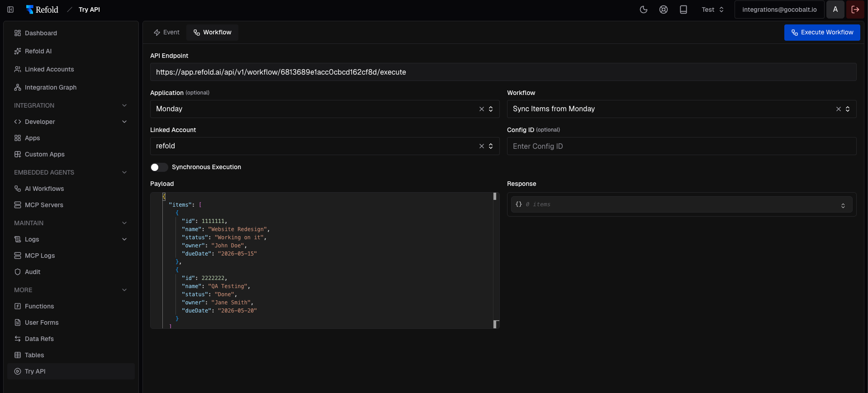
Task: Open Audit page
Action: 71,272
